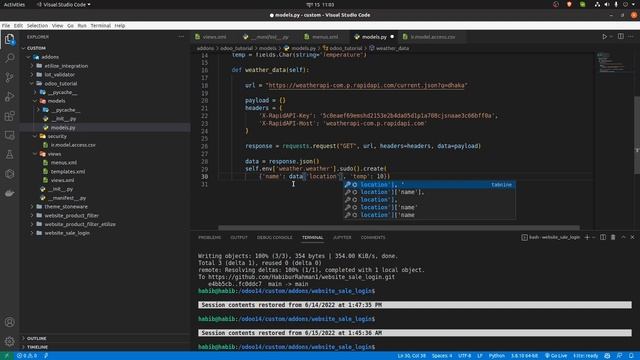Image resolution: width=640 pixels, height=360 pixels.
Task: Open editor More Actions ellipsis
Action: pos(631,37)
